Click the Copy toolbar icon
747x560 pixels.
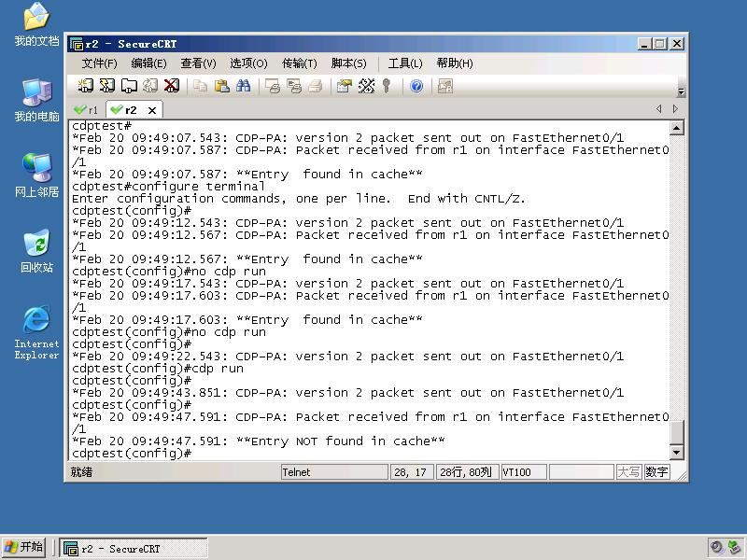tap(200, 86)
